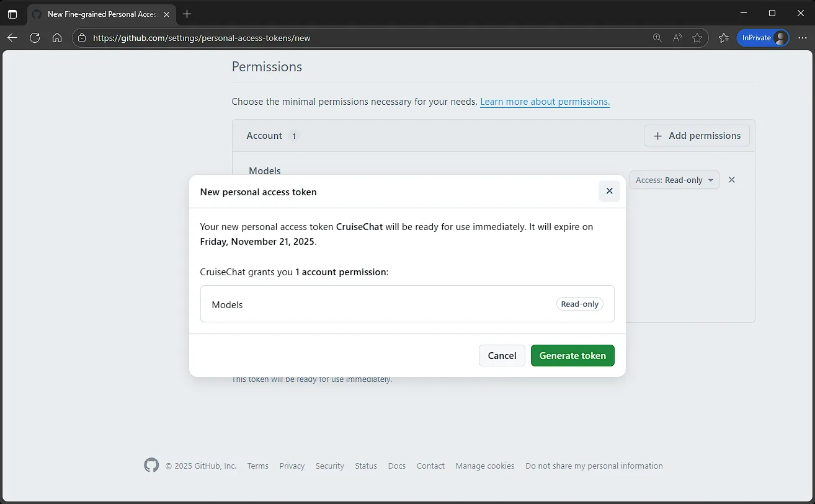Image resolution: width=815 pixels, height=504 pixels.
Task: Click the Add permissions button
Action: click(697, 136)
